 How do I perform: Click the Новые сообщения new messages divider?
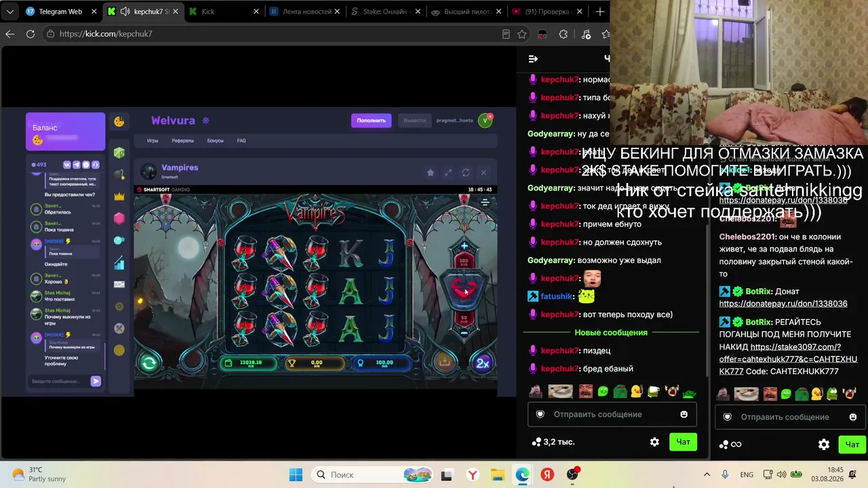(611, 333)
